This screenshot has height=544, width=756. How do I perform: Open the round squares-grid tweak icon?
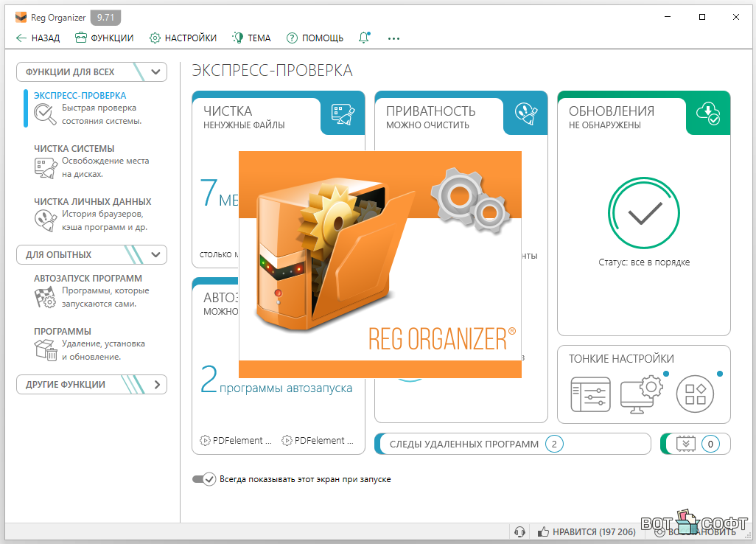(695, 394)
